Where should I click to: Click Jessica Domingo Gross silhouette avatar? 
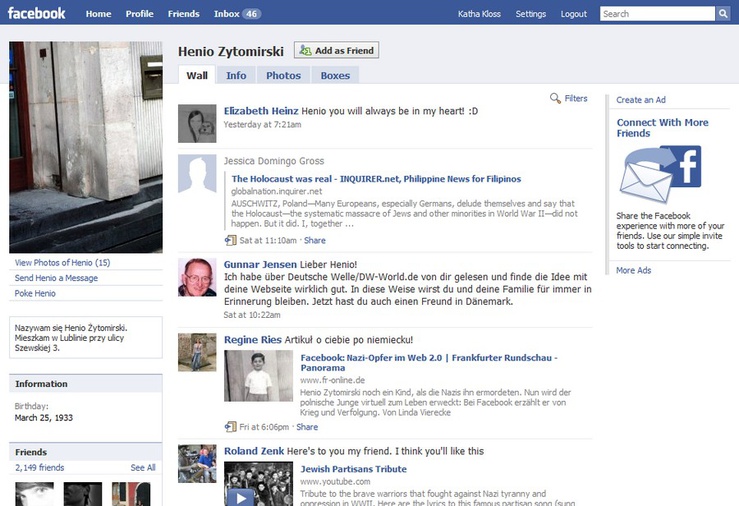pyautogui.click(x=197, y=173)
